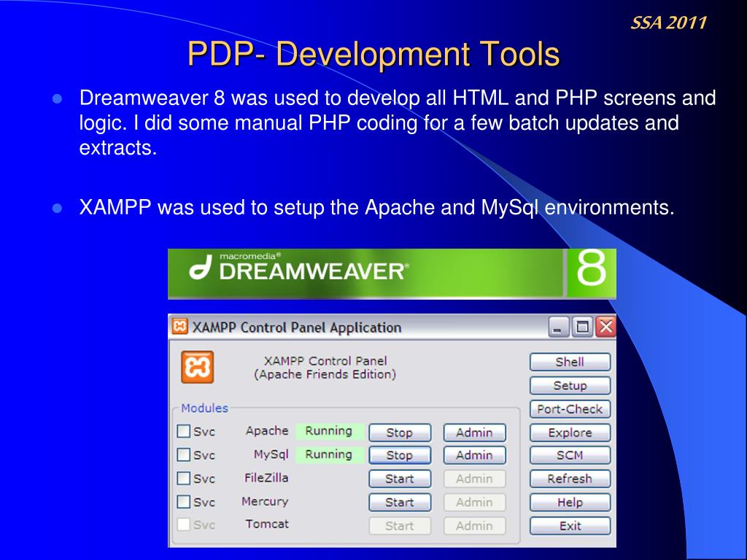The width and height of the screenshot is (747, 560).
Task: Click the Apache Running status label
Action: click(x=329, y=431)
